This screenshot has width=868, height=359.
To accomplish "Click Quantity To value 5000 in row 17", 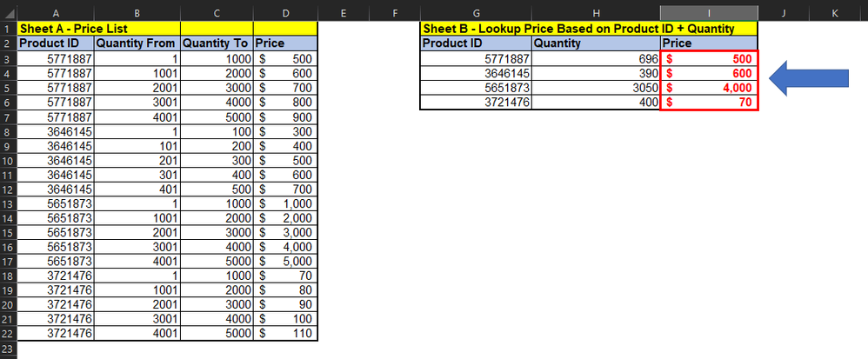I will point(217,262).
